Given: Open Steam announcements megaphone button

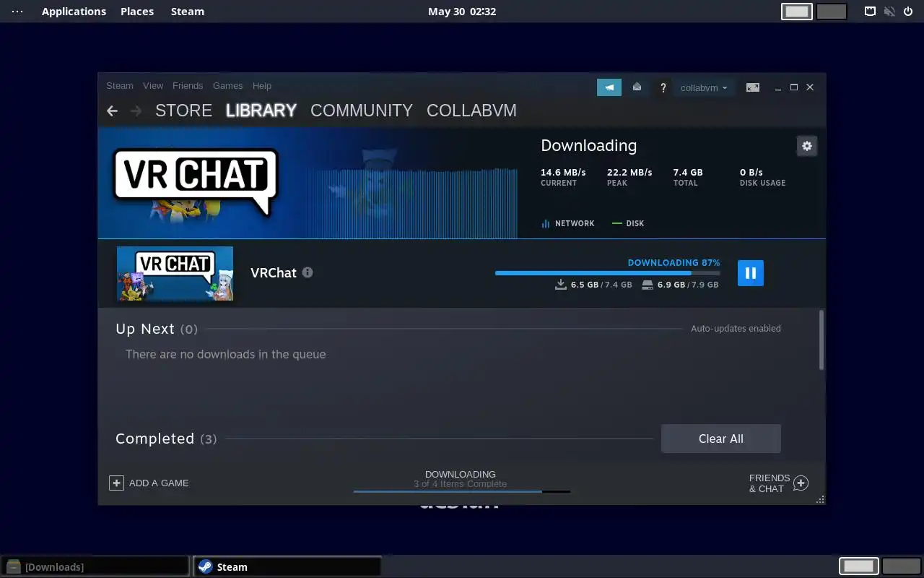Looking at the screenshot, I should 609,87.
